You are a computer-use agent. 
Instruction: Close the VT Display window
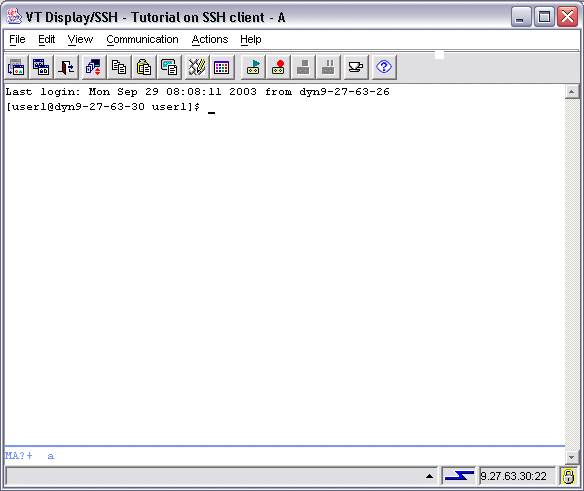pos(567,17)
